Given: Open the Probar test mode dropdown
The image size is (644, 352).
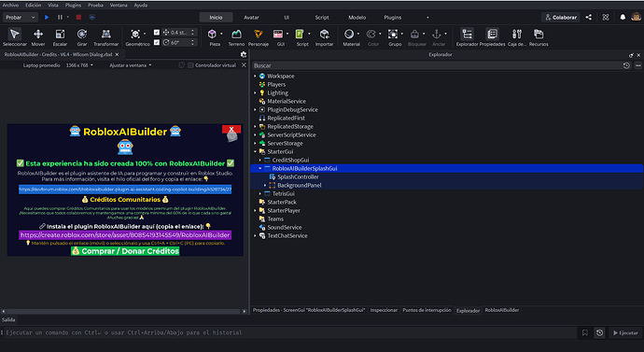Looking at the screenshot, I should (21, 17).
